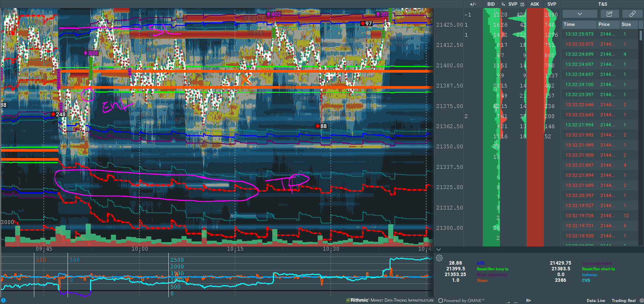Click the blue info icon at bottom left
The image size is (644, 304).
(3, 300)
